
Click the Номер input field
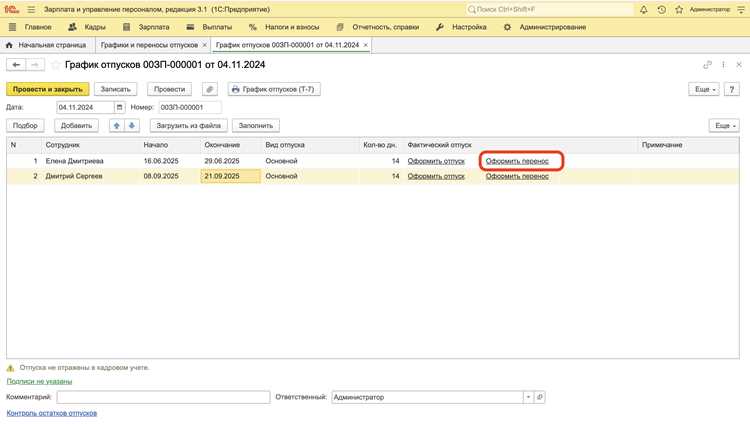click(x=190, y=107)
